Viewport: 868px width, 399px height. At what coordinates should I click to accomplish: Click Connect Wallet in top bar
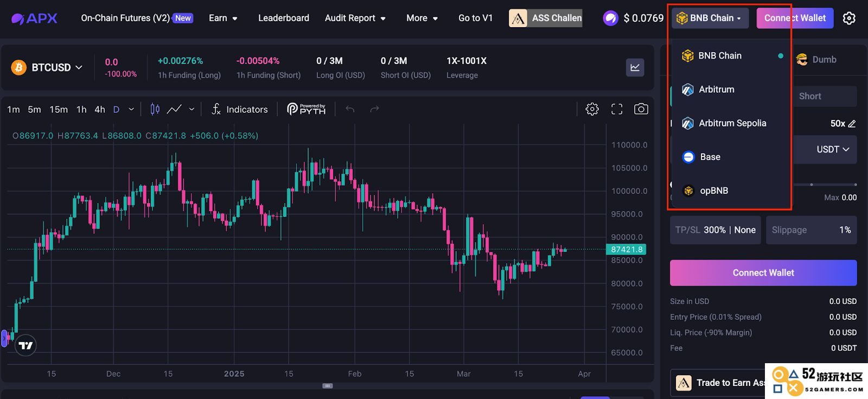795,18
